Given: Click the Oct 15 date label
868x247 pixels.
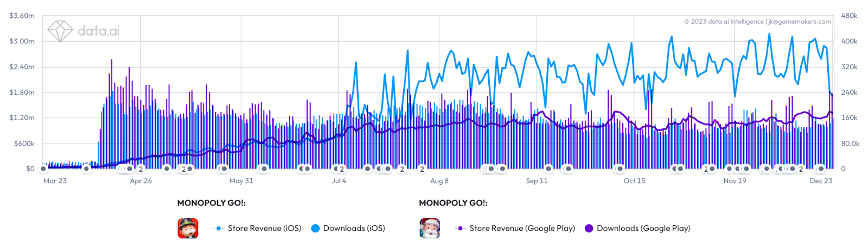Looking at the screenshot, I should 635,181.
